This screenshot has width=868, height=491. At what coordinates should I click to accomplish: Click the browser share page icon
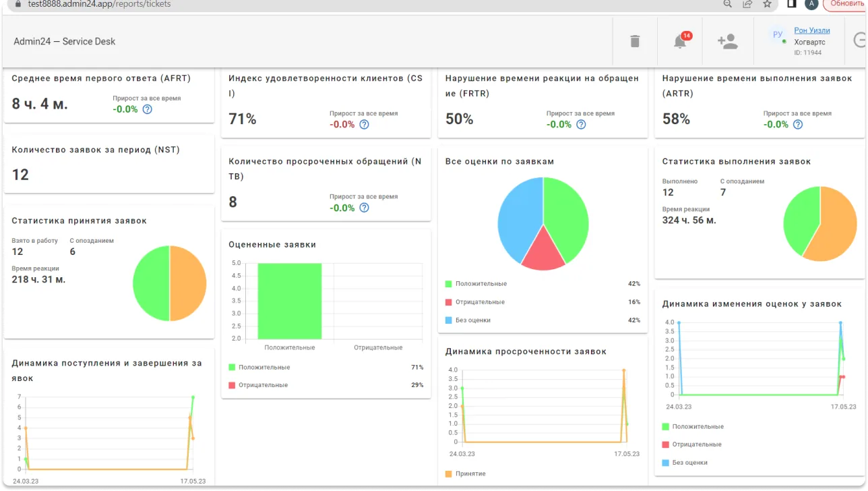[747, 4]
